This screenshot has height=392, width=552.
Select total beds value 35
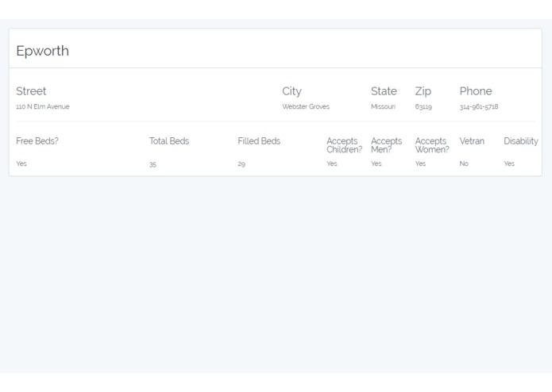coord(152,164)
